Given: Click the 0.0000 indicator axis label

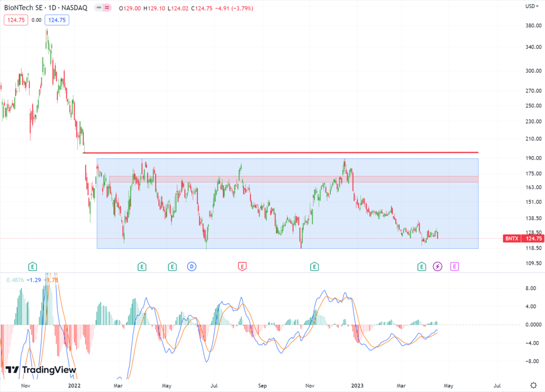Looking at the screenshot, I should click(534, 324).
